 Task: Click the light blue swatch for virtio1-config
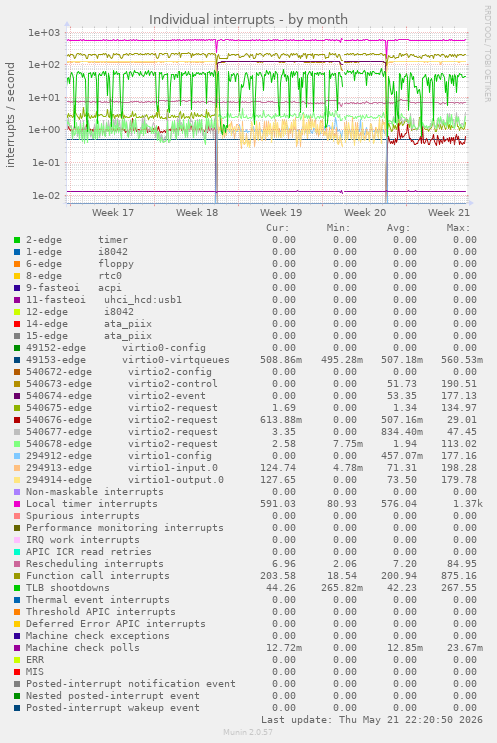[x=17, y=456]
